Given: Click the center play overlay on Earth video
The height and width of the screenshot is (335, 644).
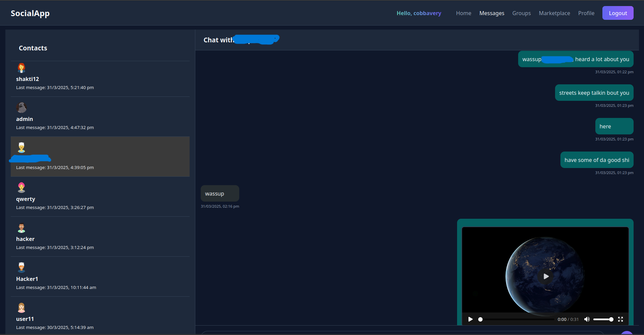Looking at the screenshot, I should point(546,276).
